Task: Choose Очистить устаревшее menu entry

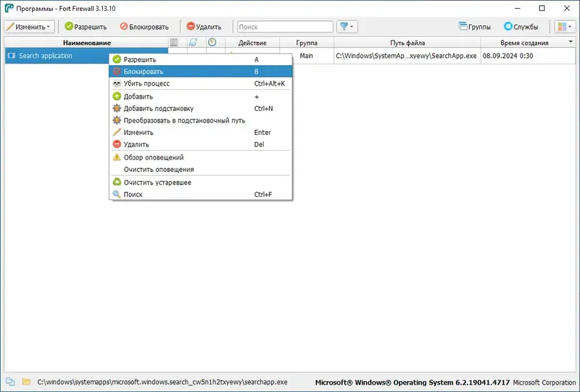Action: [201, 183]
